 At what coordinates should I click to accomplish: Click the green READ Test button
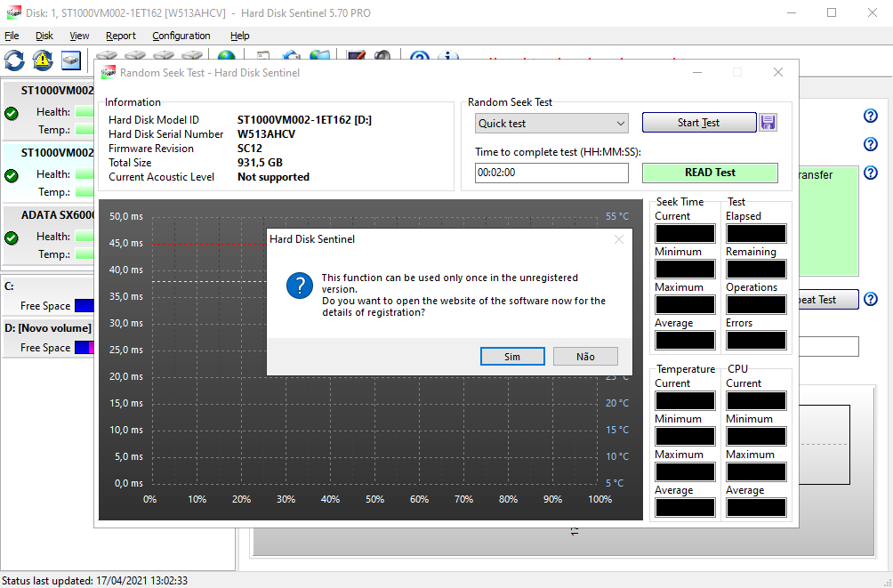pos(710,173)
